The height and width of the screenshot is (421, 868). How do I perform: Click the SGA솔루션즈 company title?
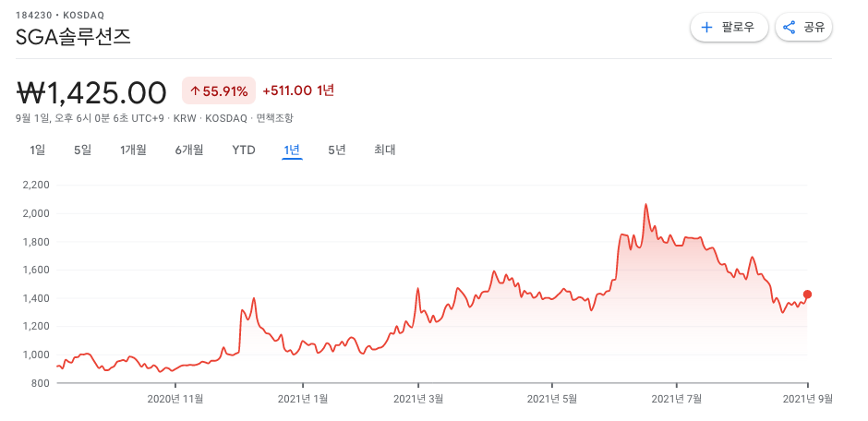click(x=73, y=37)
